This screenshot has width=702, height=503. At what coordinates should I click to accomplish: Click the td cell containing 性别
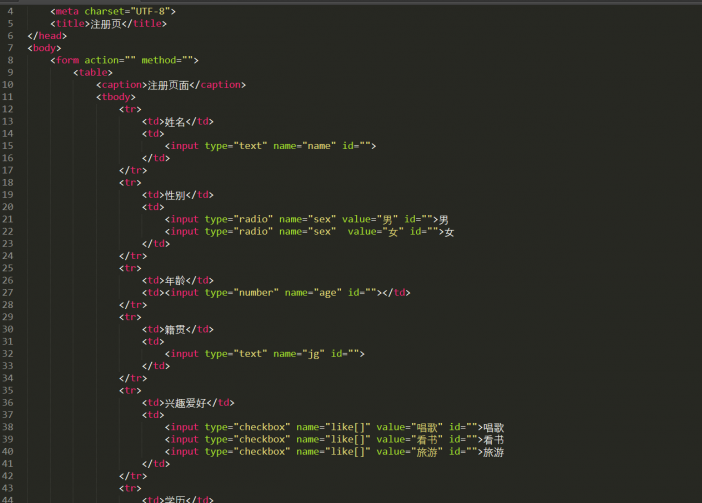(178, 195)
